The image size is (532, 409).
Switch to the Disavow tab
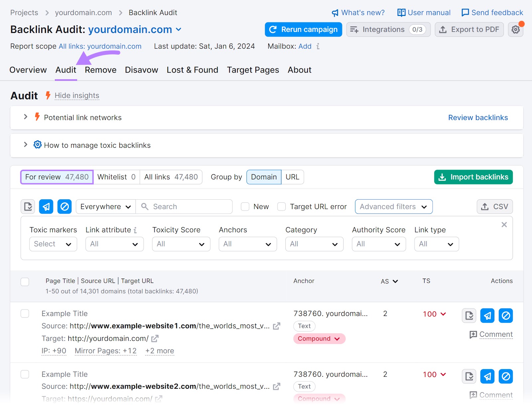point(141,70)
